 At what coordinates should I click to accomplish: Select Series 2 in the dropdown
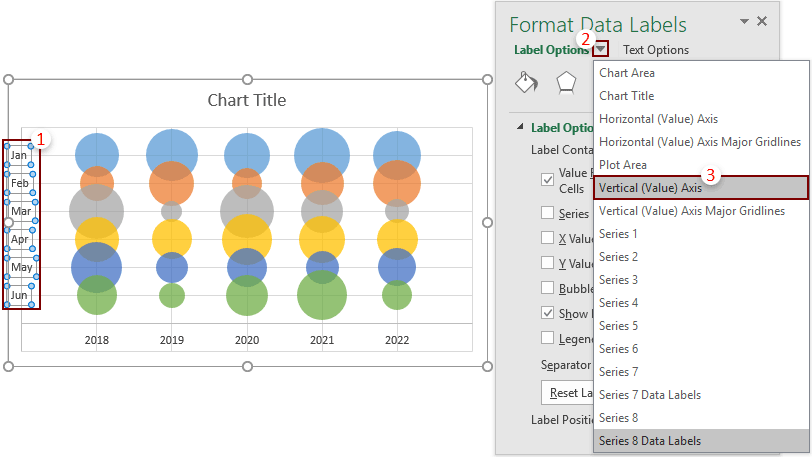[701, 257]
